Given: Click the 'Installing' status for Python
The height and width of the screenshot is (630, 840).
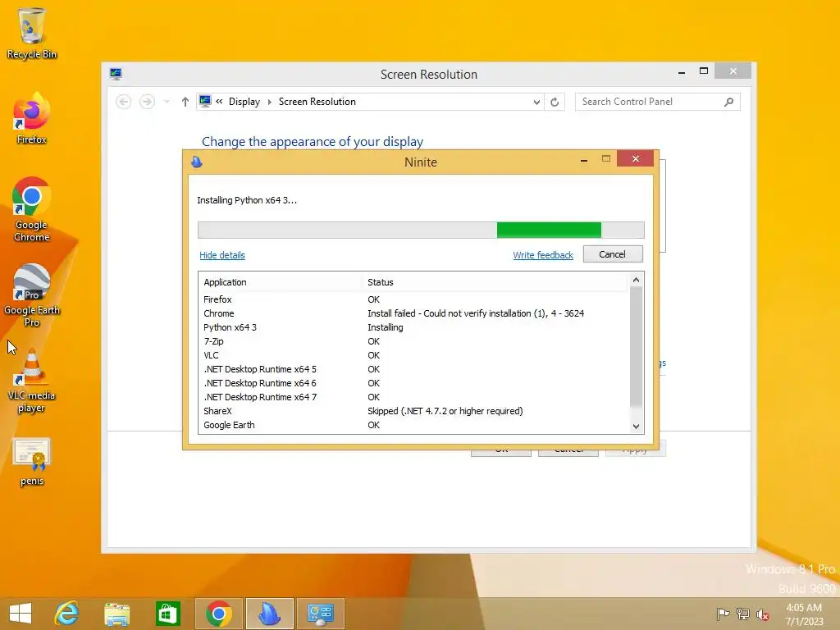Looking at the screenshot, I should coord(386,327).
